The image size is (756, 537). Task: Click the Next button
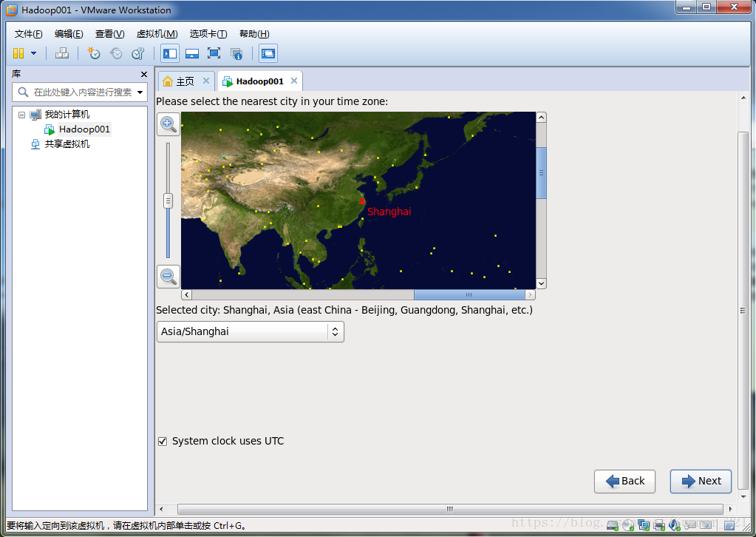click(701, 481)
